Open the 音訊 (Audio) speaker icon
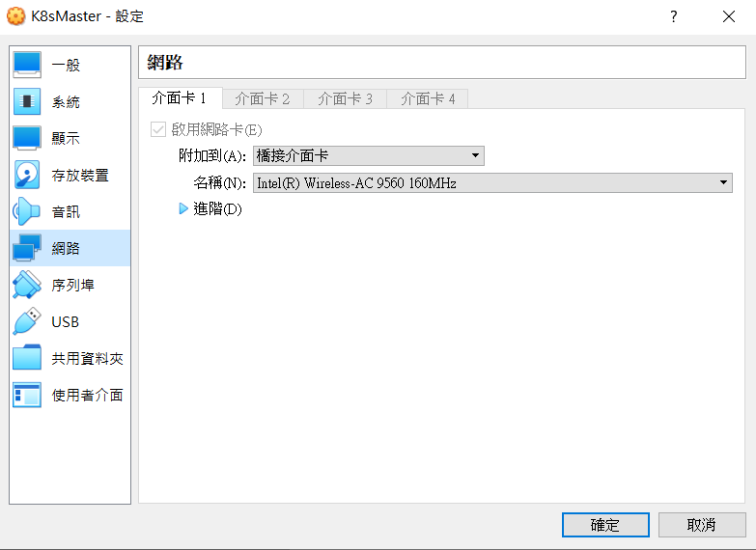 coord(26,211)
